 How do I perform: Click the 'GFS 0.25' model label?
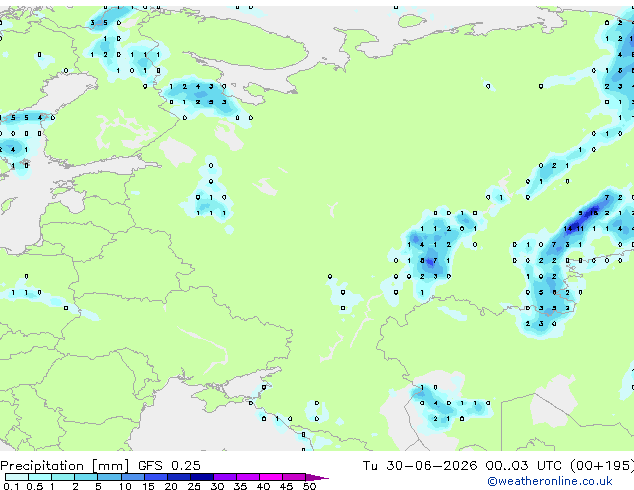tap(169, 466)
